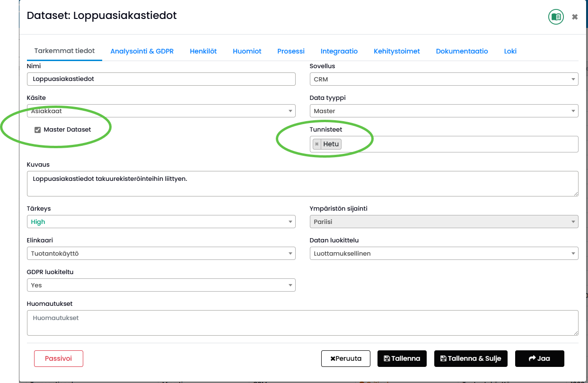Open the Henkilöt tab
The height and width of the screenshot is (383, 588).
(203, 51)
